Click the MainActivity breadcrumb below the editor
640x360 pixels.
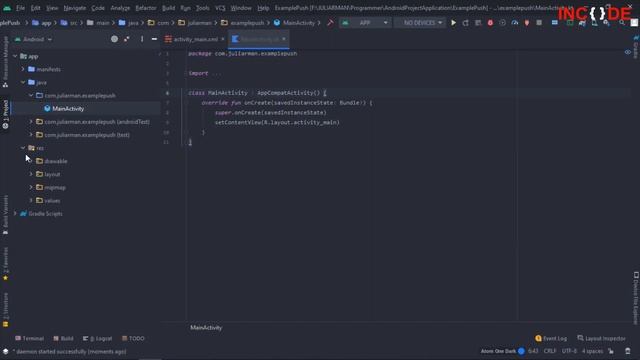[206, 327]
